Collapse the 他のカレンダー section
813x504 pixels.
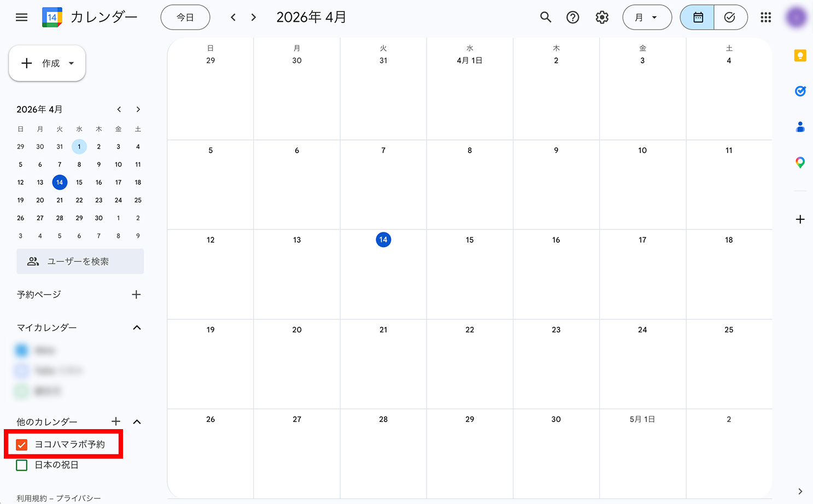pos(137,421)
